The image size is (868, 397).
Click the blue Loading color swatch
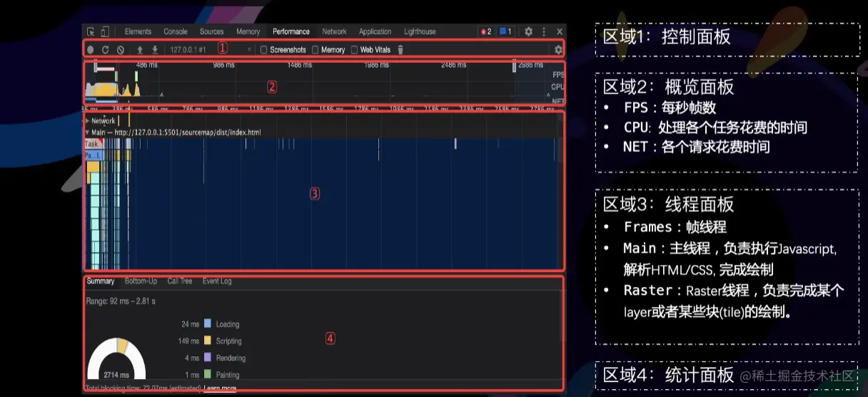point(208,324)
